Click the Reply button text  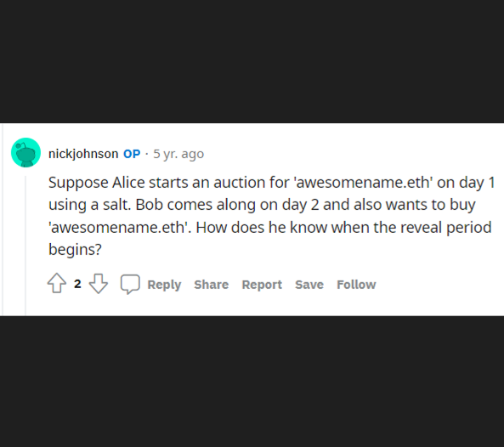pyautogui.click(x=164, y=285)
